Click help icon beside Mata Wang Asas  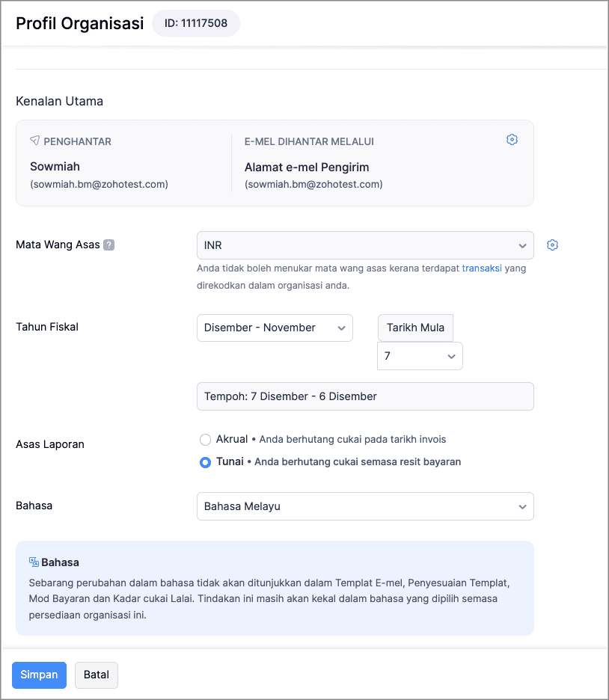pyautogui.click(x=109, y=245)
